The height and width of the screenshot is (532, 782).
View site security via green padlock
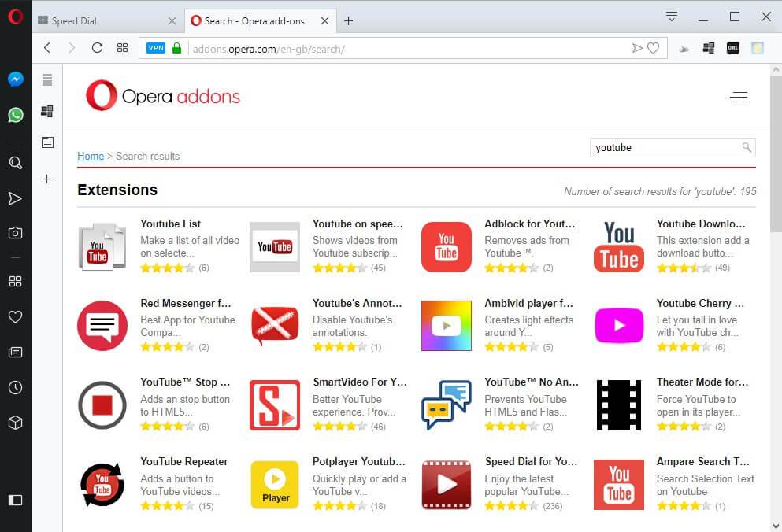(x=176, y=48)
